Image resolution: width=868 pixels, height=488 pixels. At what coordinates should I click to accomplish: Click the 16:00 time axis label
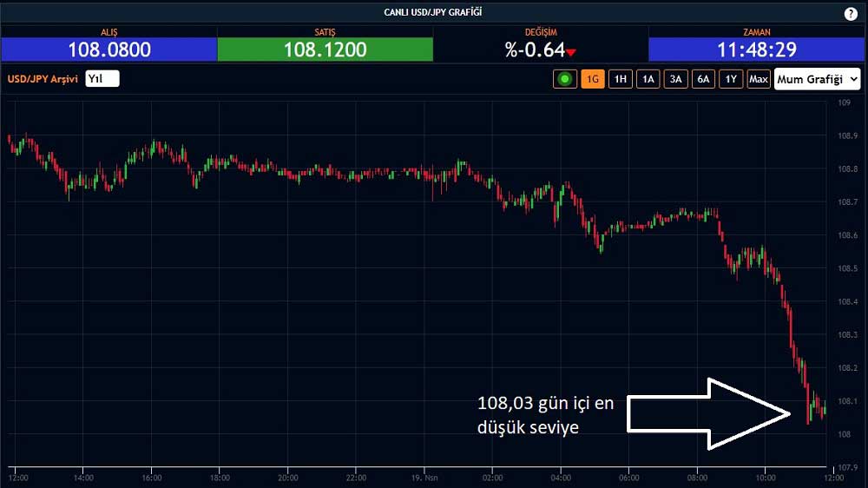pyautogui.click(x=152, y=478)
